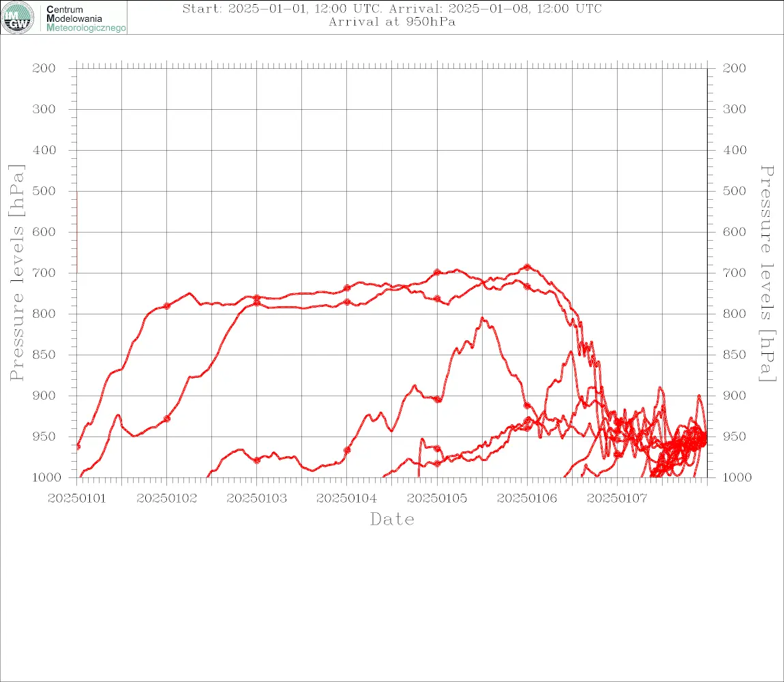Viewport: 784px width, 682px height.
Task: Click the 20250102 date label
Action: tap(167, 499)
